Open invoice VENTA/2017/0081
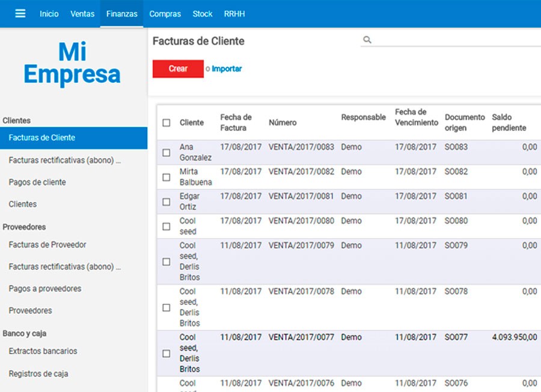This screenshot has height=392, width=541. 301,196
